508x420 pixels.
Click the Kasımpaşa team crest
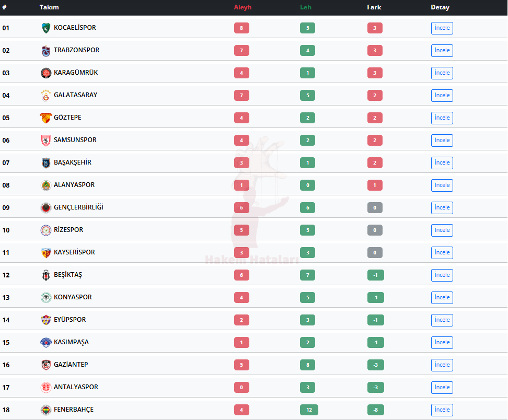(46, 342)
